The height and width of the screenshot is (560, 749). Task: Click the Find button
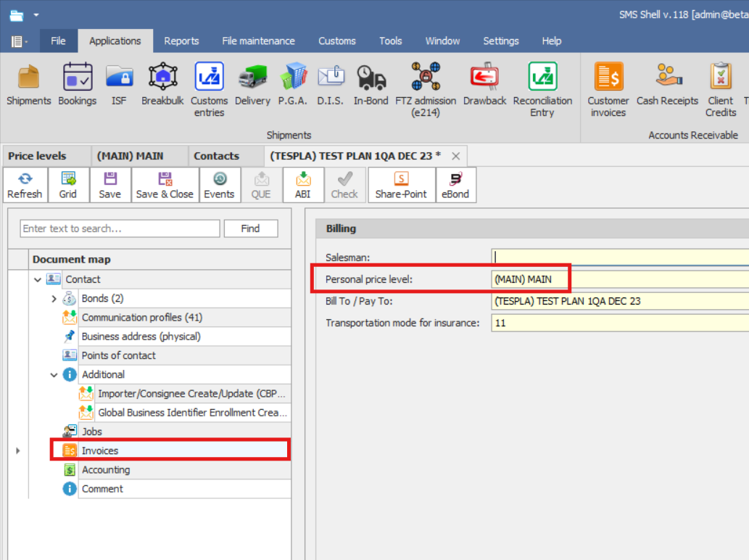250,228
